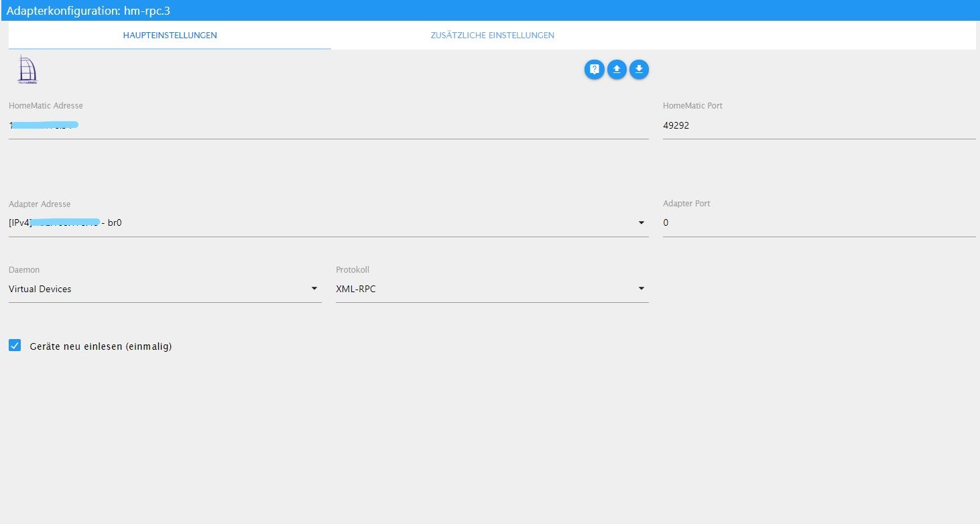Open the Protokoll XML-RPC dropdown
The image size is (980, 524).
(x=492, y=289)
